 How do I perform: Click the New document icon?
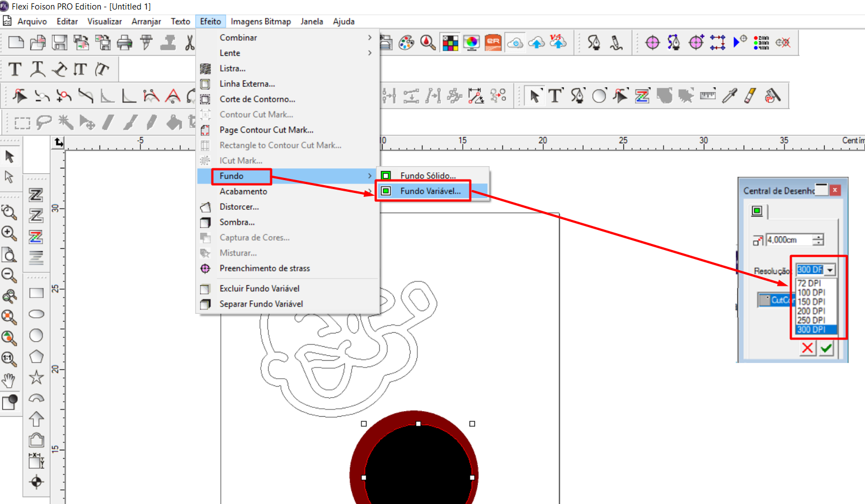(16, 43)
